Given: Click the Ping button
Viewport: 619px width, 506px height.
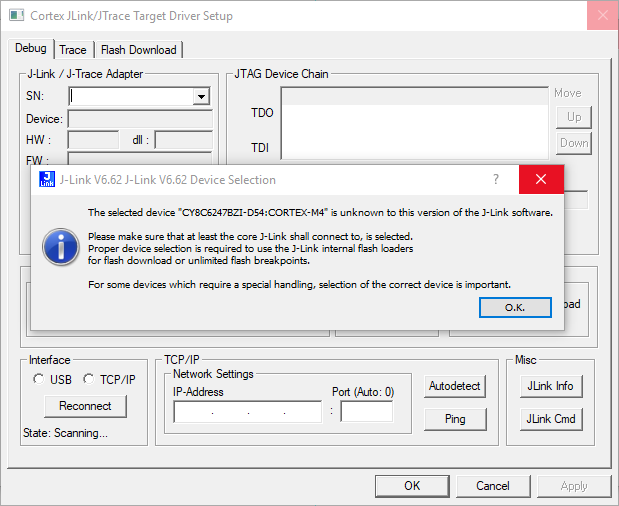Looking at the screenshot, I should 455,419.
